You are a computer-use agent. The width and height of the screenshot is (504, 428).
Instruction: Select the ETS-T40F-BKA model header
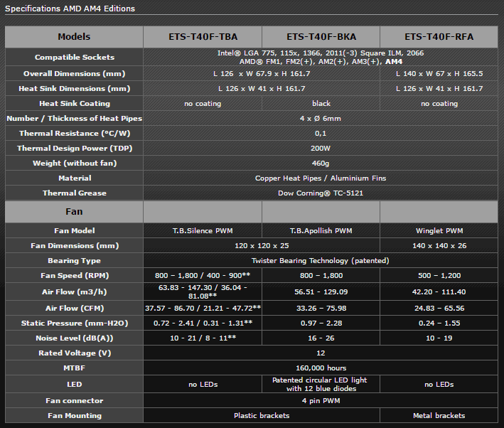point(321,36)
